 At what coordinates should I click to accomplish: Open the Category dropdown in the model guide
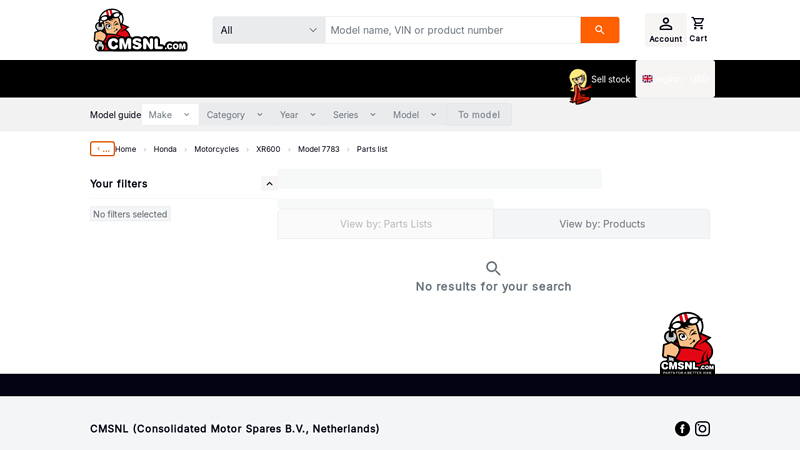click(x=235, y=115)
